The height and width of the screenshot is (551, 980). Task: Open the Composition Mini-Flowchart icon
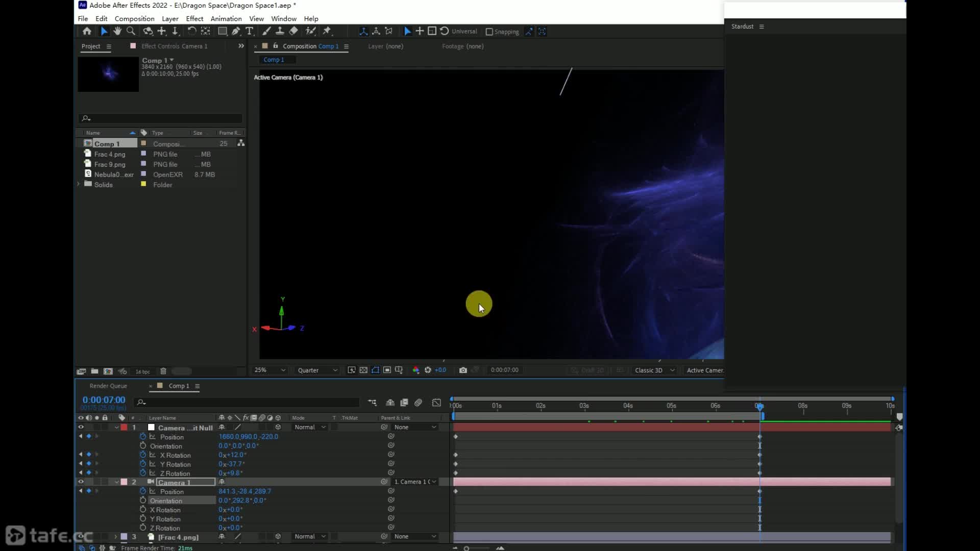click(x=372, y=403)
